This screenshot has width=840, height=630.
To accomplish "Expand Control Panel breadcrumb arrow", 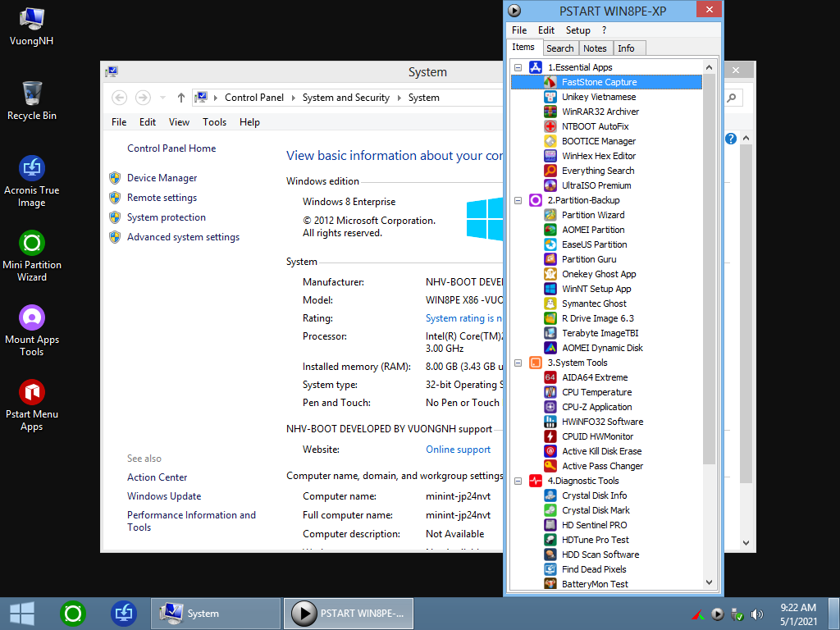I will 293,98.
